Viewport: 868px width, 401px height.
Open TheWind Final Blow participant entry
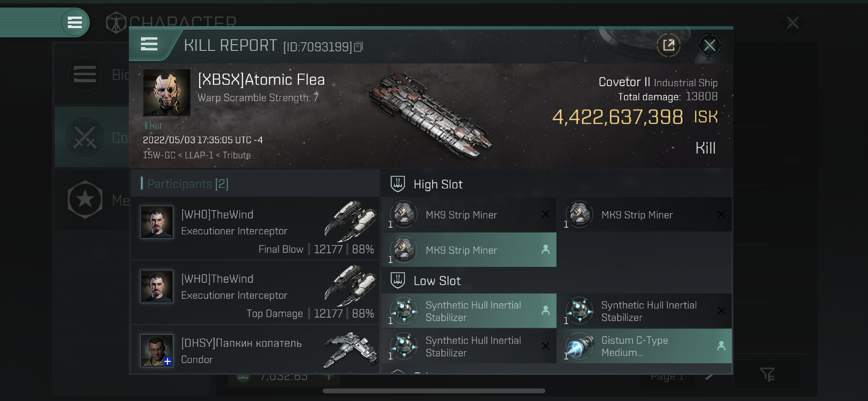tap(255, 228)
